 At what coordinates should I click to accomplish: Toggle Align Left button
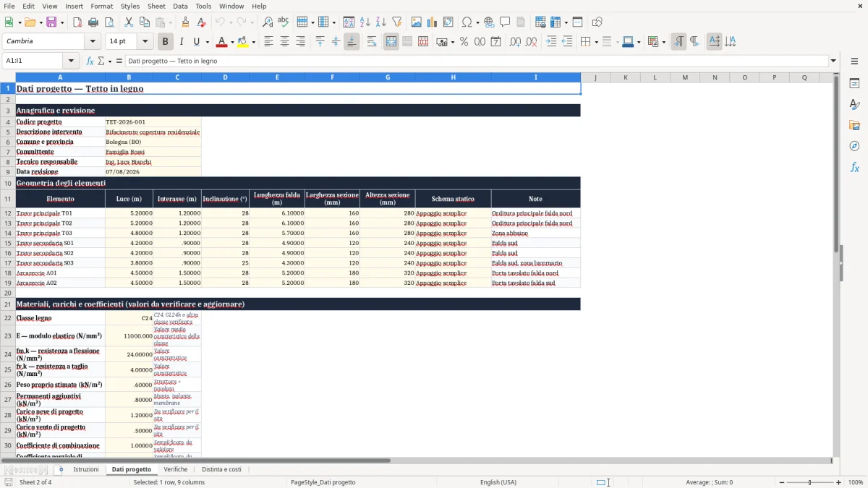click(x=268, y=42)
